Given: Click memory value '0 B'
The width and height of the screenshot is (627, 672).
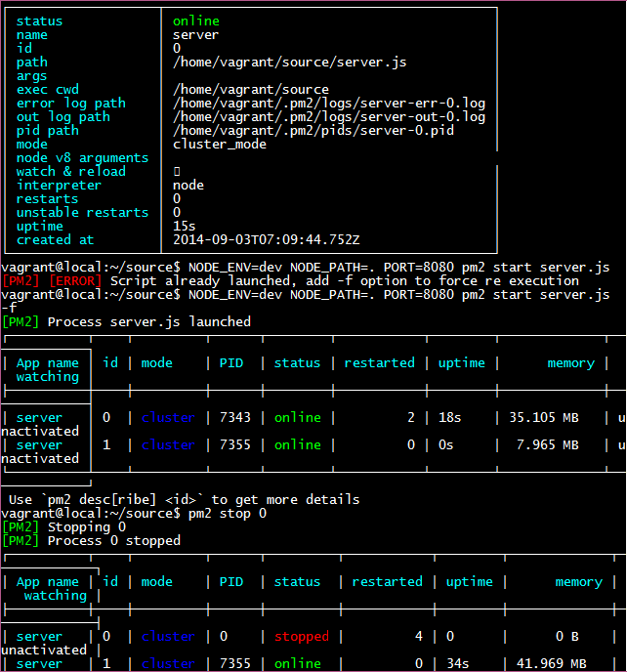Looking at the screenshot, I should pos(567,637).
